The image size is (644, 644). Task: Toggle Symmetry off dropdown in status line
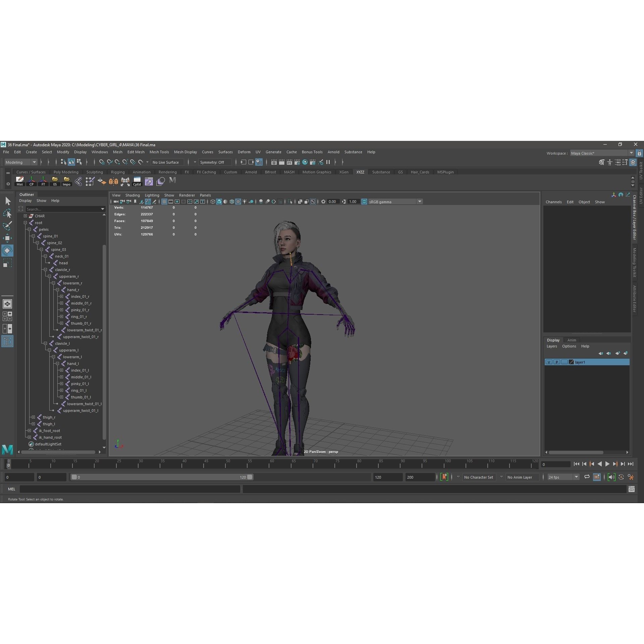(215, 162)
